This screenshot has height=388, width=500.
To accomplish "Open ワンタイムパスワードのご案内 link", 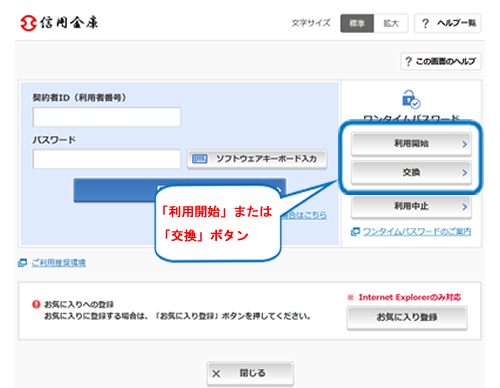I will click(x=417, y=231).
